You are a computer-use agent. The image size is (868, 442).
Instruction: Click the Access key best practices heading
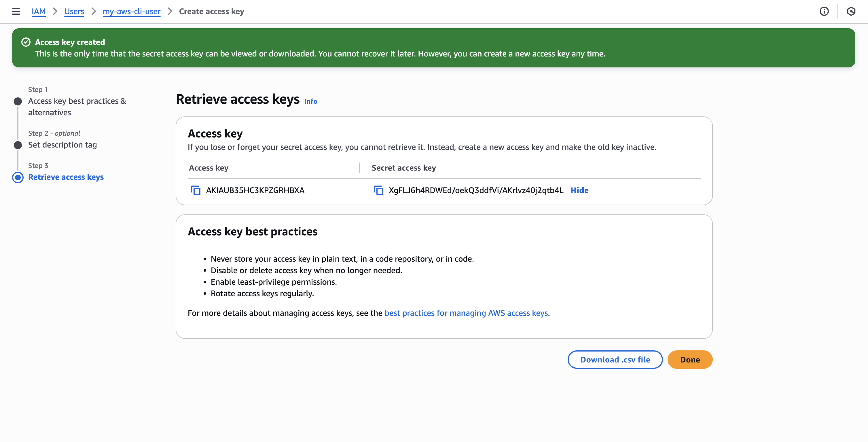(x=252, y=232)
